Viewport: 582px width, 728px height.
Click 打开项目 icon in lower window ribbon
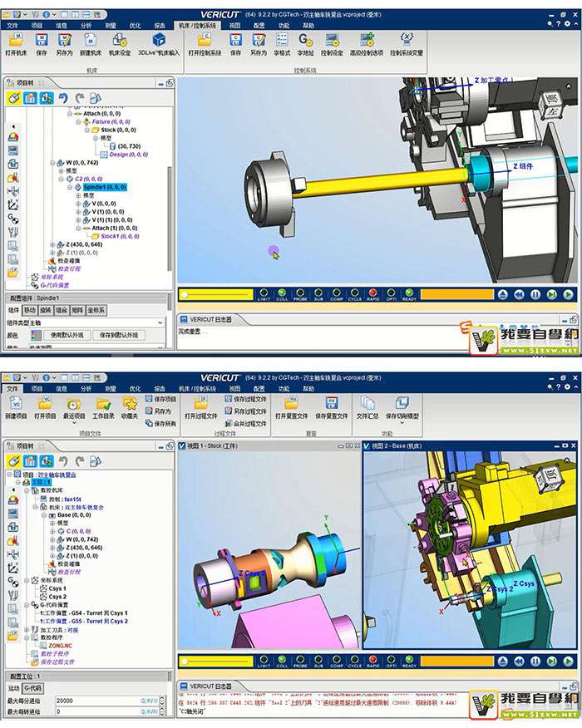point(45,403)
